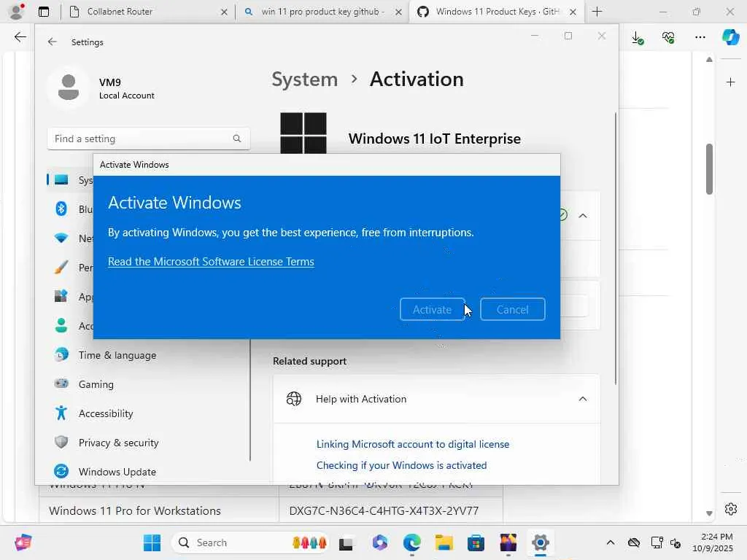Viewport: 747px width, 560px height.
Task: Click the browser back arrow
Action: [x=20, y=37]
